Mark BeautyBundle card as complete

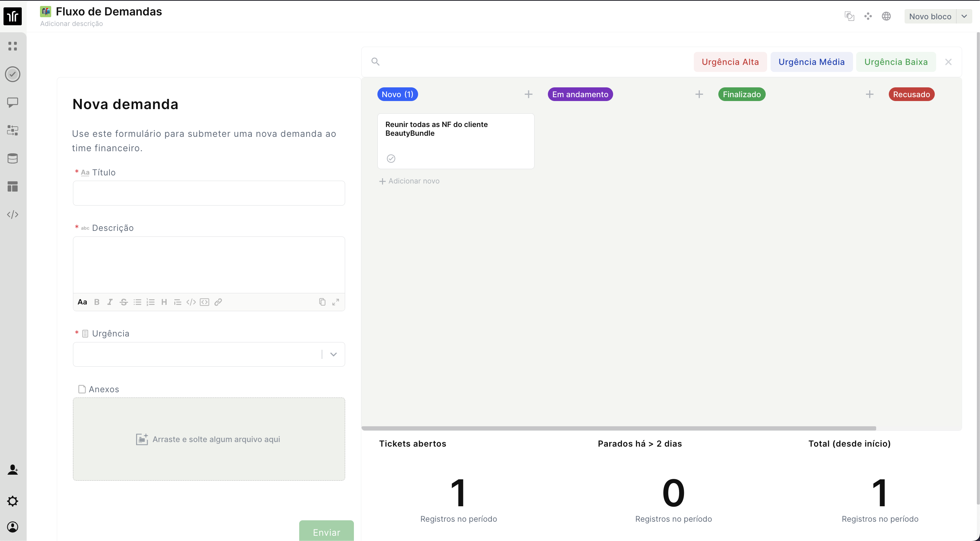click(391, 159)
